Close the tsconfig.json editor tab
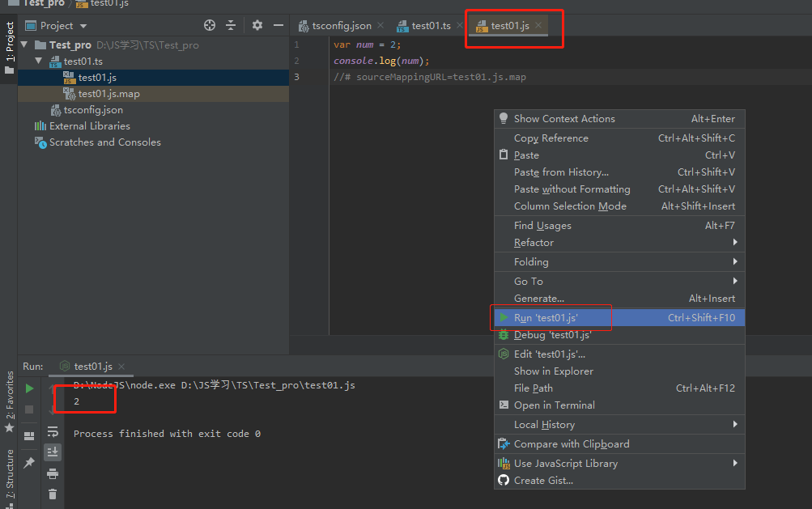This screenshot has height=509, width=812. pyautogui.click(x=380, y=25)
